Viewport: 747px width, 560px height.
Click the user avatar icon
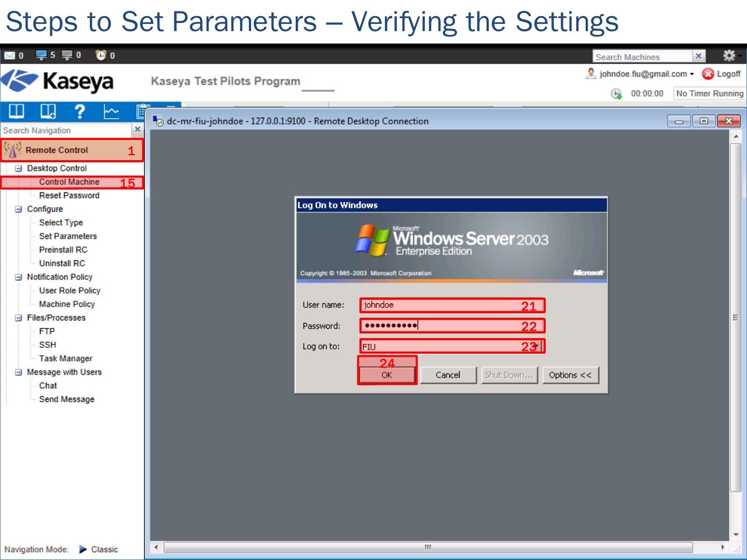pyautogui.click(x=590, y=74)
